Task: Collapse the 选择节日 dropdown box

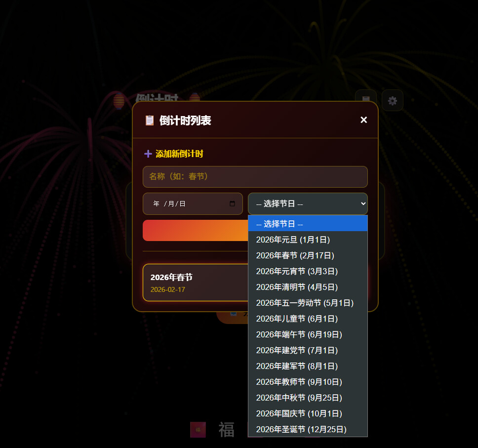Action: click(308, 204)
